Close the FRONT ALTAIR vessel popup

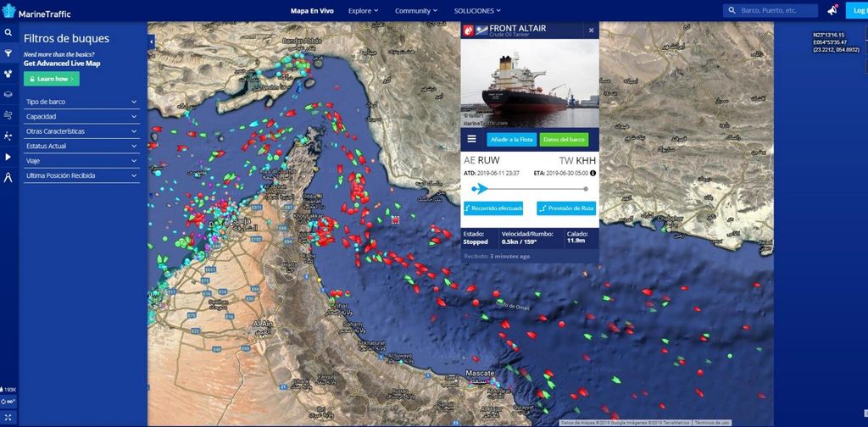point(591,30)
